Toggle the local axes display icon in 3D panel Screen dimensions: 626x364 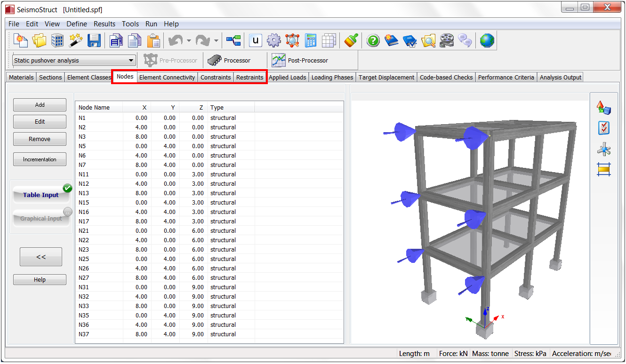coord(603,149)
